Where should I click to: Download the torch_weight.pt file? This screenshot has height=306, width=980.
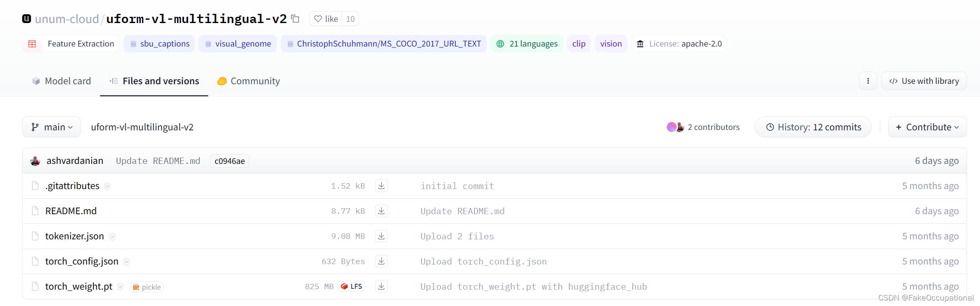381,286
